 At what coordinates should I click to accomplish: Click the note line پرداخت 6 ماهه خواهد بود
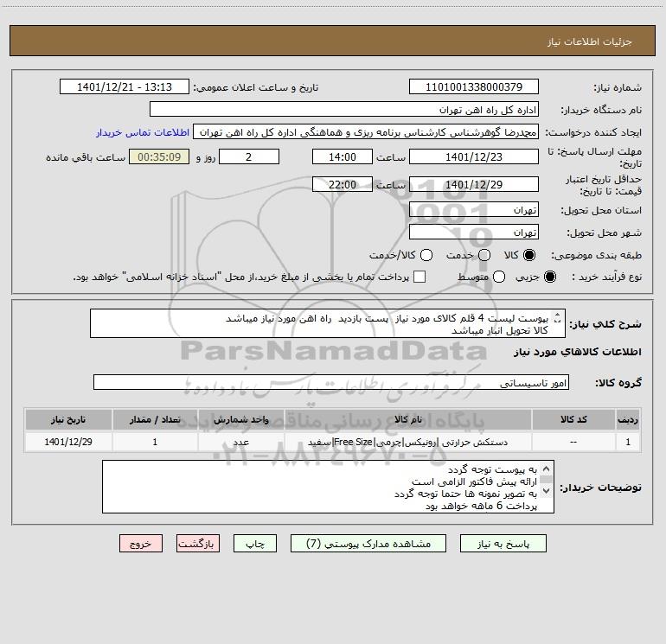click(481, 506)
